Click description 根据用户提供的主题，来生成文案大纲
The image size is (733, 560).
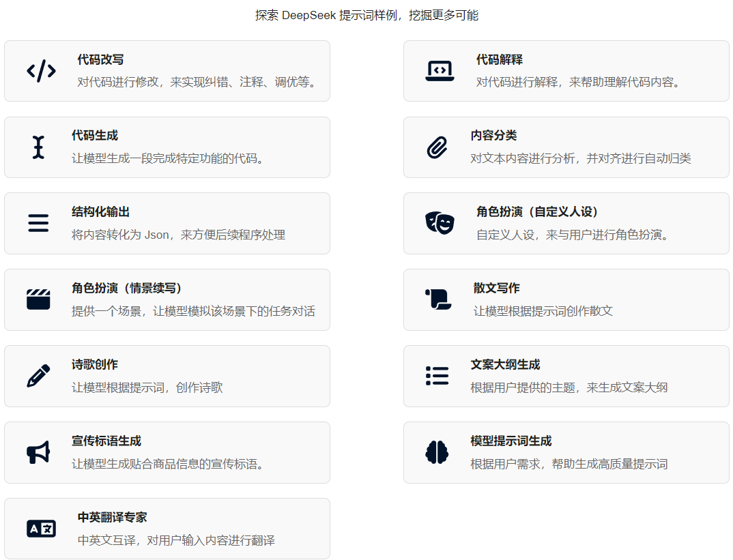(569, 387)
